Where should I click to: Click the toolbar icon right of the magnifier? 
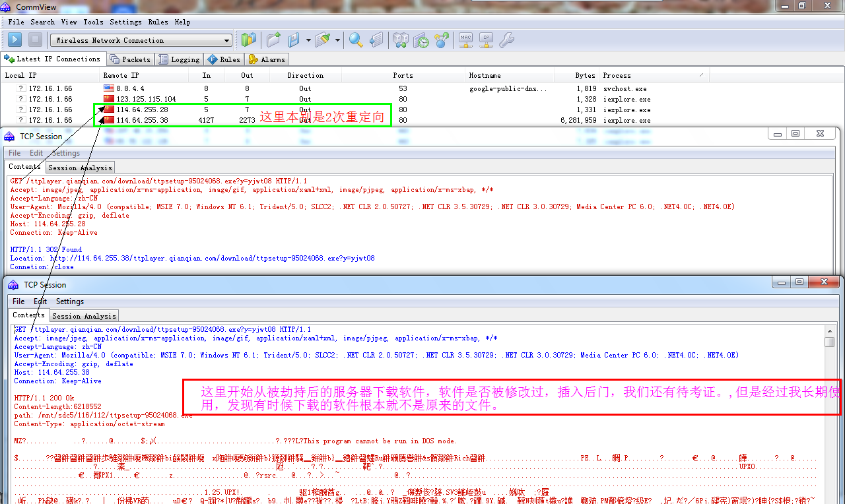coord(376,40)
